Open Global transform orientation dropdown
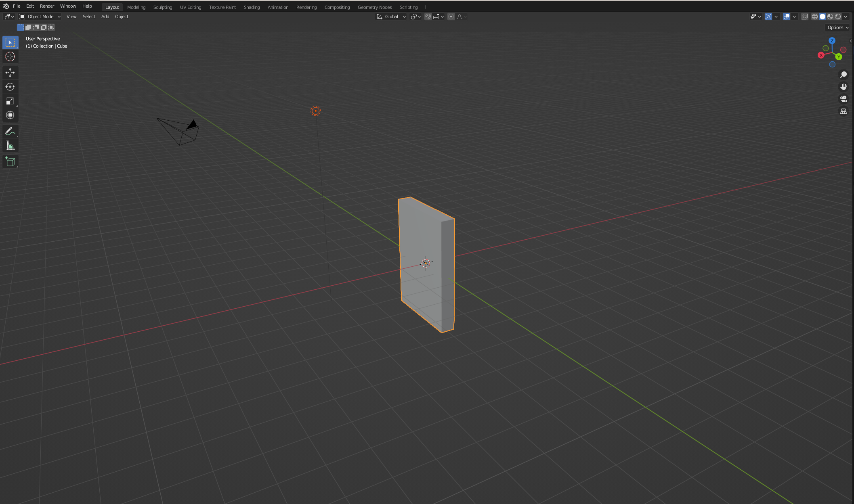The height and width of the screenshot is (504, 854). click(x=391, y=17)
